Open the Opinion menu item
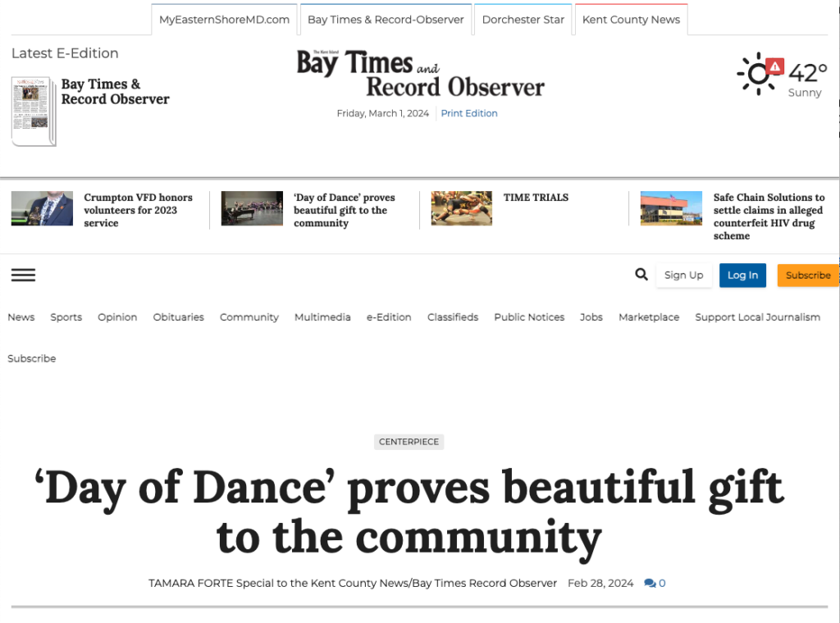The width and height of the screenshot is (840, 623). tap(117, 317)
